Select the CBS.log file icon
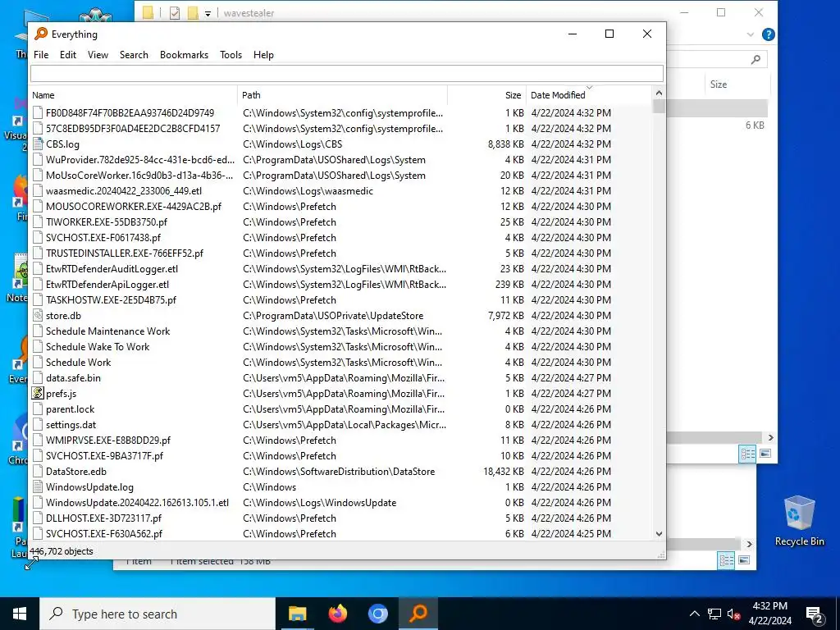The image size is (840, 630). click(x=38, y=144)
